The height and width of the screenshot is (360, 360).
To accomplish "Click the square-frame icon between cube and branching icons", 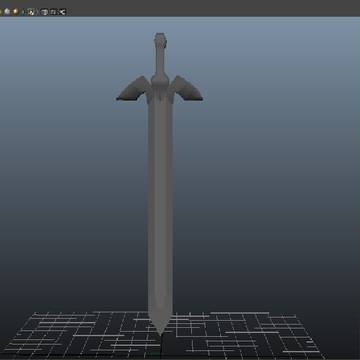I will [53, 12].
